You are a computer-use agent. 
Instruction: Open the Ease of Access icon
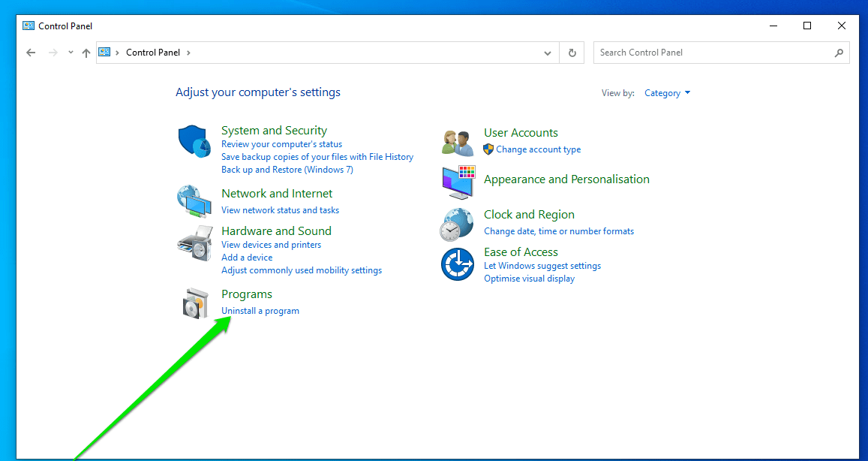(x=457, y=264)
